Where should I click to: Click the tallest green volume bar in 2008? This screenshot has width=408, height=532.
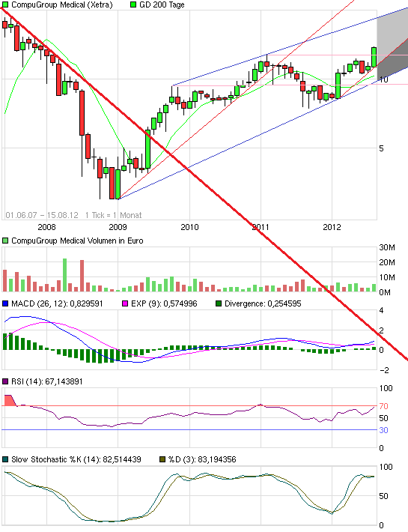point(64,275)
